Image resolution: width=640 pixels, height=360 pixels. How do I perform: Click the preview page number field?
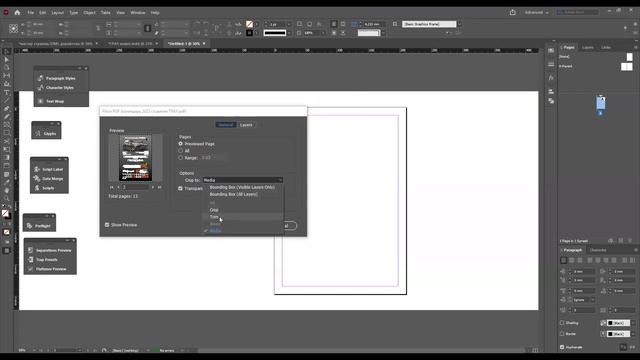[x=136, y=187]
